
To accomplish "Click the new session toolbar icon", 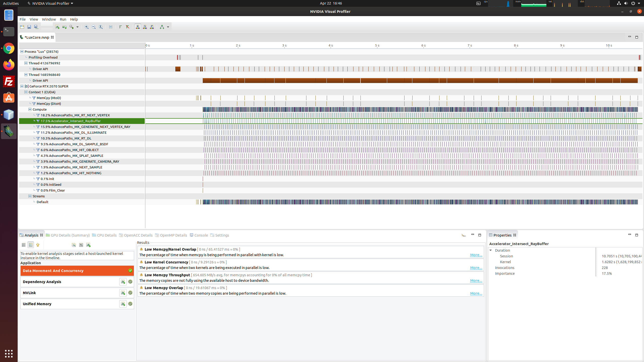I will tap(22, 27).
